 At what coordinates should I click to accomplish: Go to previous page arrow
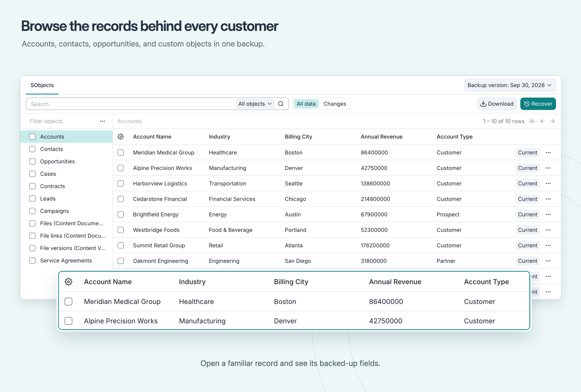point(542,121)
